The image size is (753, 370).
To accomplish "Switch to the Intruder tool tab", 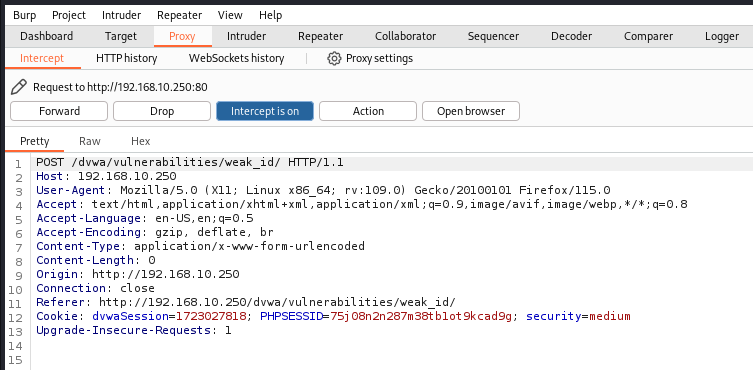I will tap(246, 37).
